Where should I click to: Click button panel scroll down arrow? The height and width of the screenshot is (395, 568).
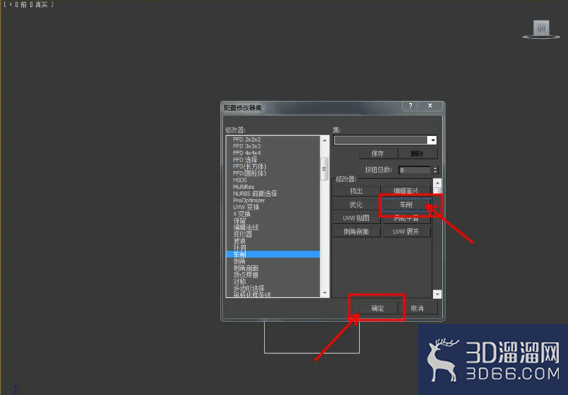click(437, 294)
